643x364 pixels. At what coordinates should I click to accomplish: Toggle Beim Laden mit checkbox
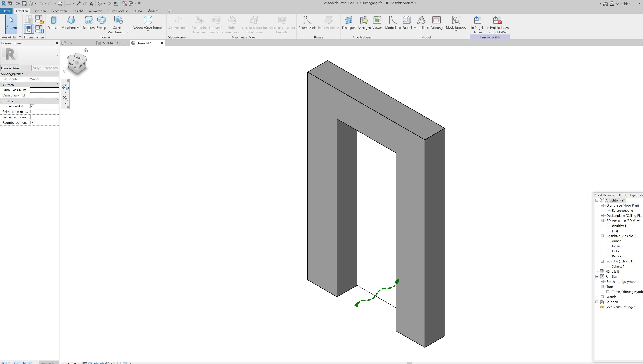tap(32, 112)
